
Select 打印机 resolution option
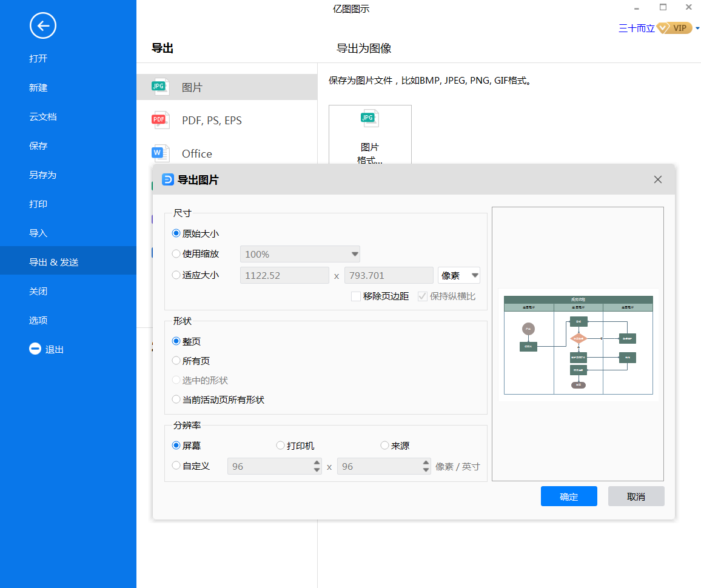point(280,446)
